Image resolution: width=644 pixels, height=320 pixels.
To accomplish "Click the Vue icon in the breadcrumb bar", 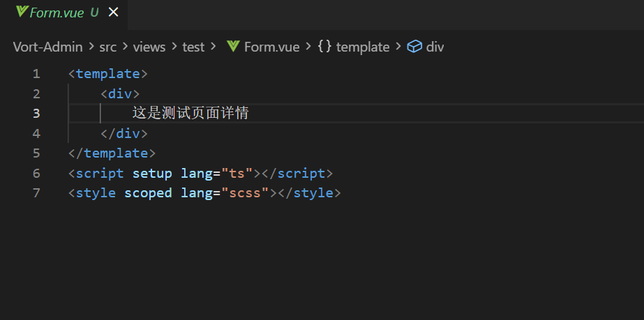I will (x=233, y=47).
